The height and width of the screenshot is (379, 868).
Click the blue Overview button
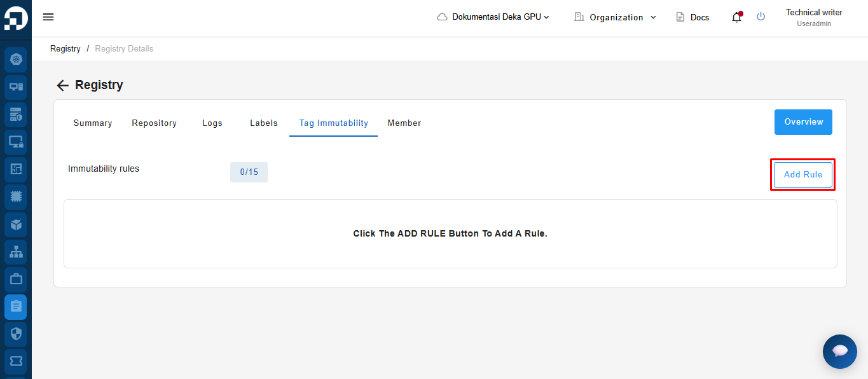pos(803,122)
